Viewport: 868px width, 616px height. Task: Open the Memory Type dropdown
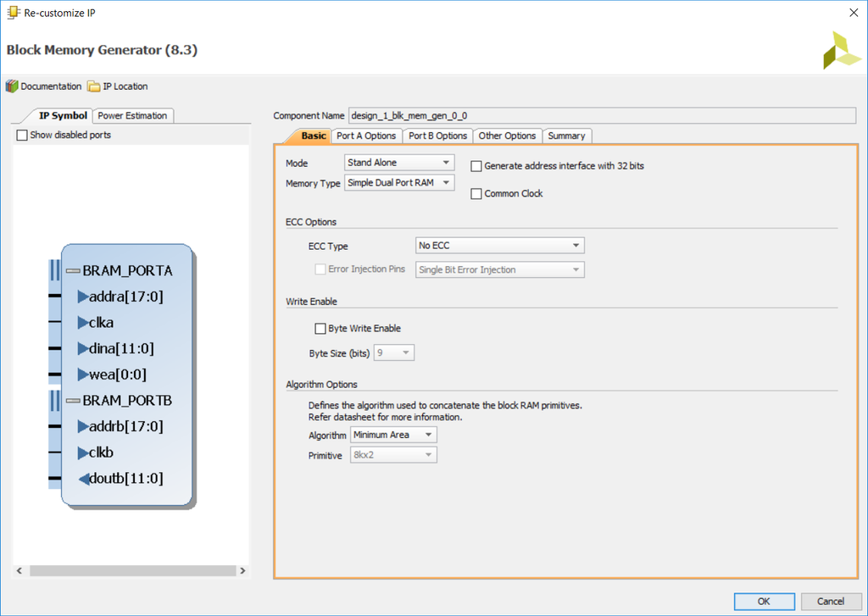[x=399, y=183]
